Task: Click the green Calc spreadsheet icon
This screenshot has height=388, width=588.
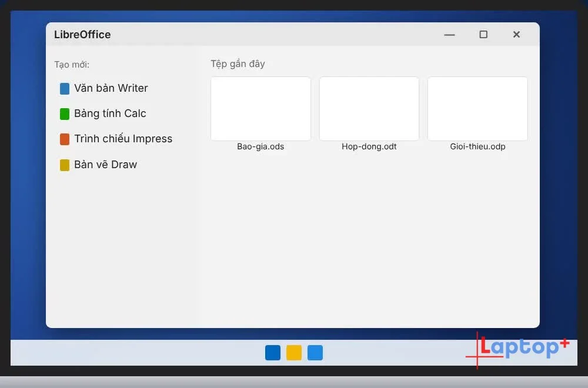Action: point(65,114)
